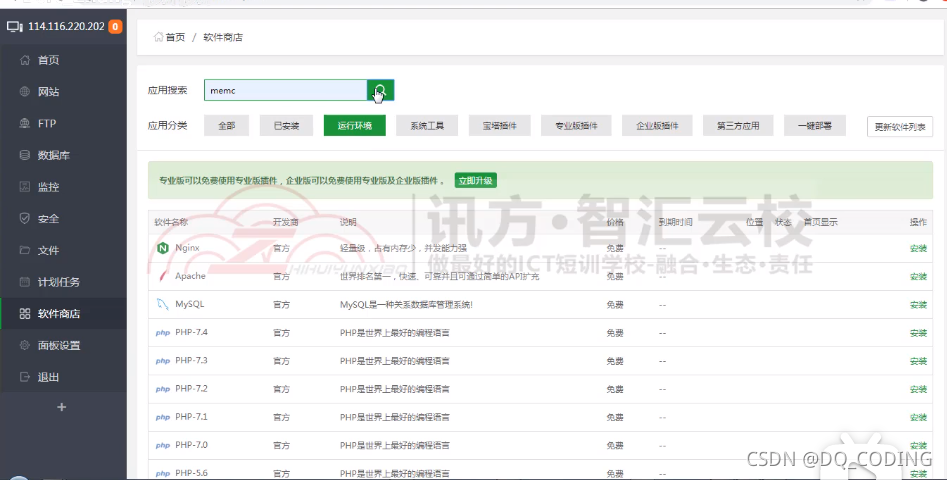This screenshot has width=947, height=480.
Task: Click the 面板设置 gear icon in sidebar
Action: point(25,345)
